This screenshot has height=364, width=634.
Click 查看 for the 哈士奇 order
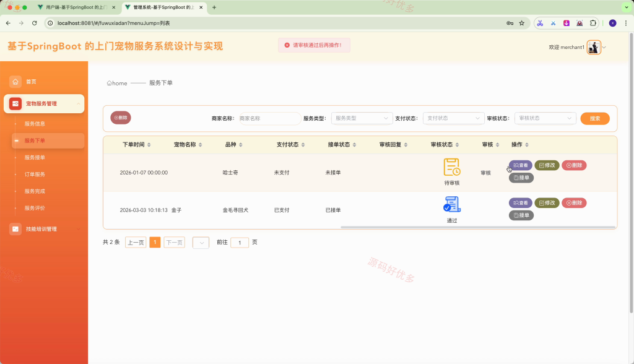pos(520,165)
